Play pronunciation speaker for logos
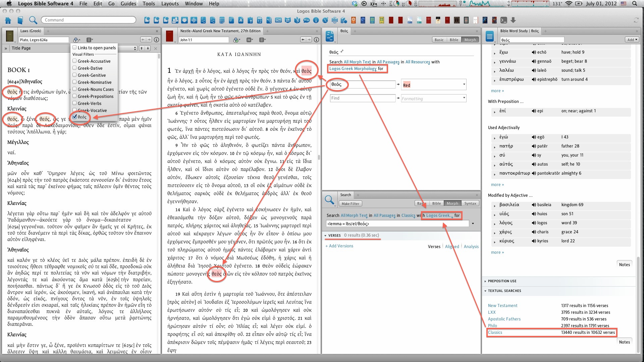Screen dimensions: 644x362 (x=534, y=223)
